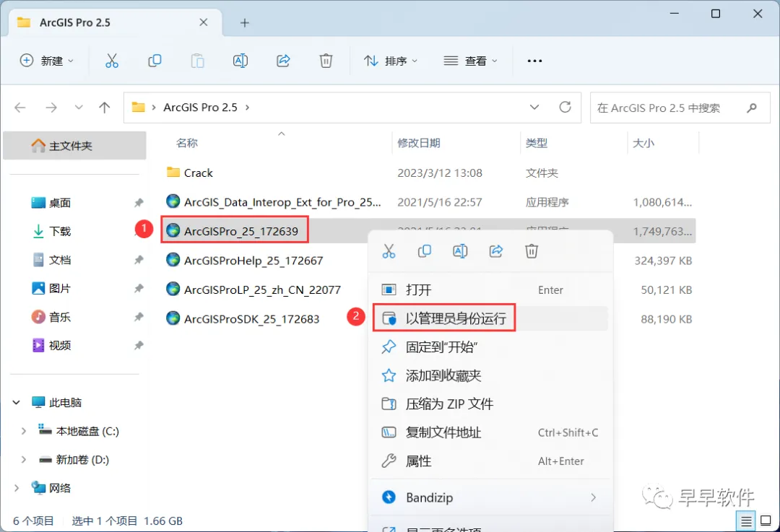The width and height of the screenshot is (780, 532).
Task: Unpin 视频 via its pin icon
Action: [x=139, y=345]
